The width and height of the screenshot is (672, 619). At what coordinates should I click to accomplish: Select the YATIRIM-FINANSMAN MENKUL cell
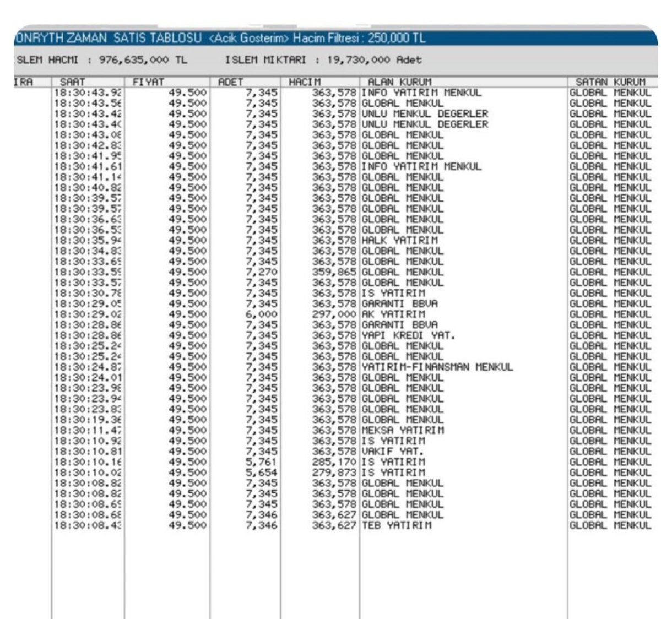tap(437, 367)
